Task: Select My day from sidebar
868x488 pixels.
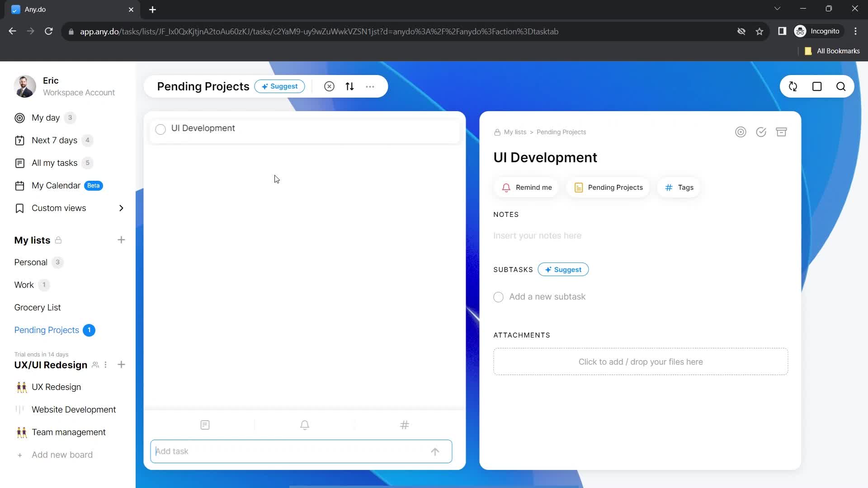Action: click(45, 117)
